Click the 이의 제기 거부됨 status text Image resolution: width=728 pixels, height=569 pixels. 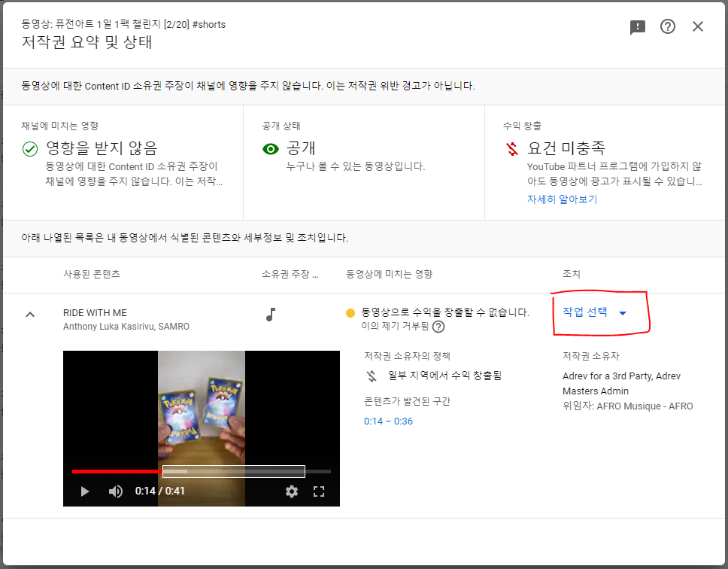395,326
